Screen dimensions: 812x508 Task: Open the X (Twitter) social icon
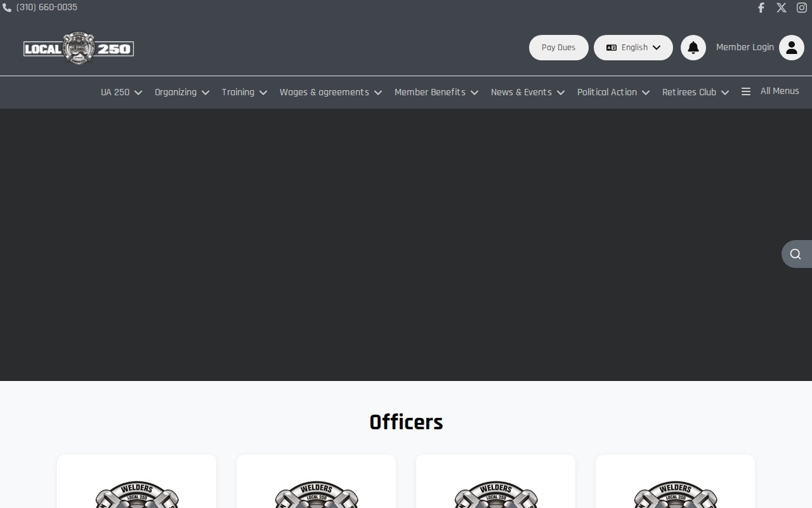point(782,8)
